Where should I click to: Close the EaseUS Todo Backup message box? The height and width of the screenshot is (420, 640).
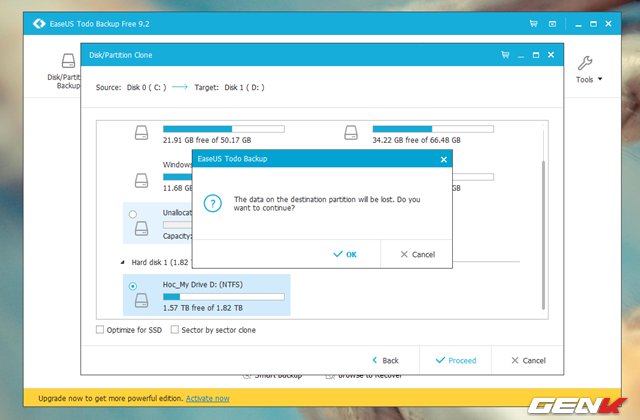coord(444,160)
